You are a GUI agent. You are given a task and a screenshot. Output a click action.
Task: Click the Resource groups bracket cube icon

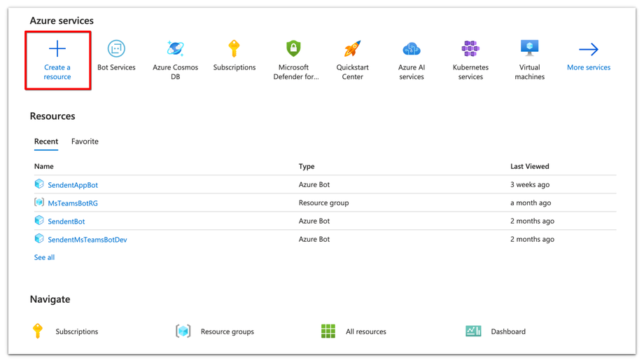183,331
